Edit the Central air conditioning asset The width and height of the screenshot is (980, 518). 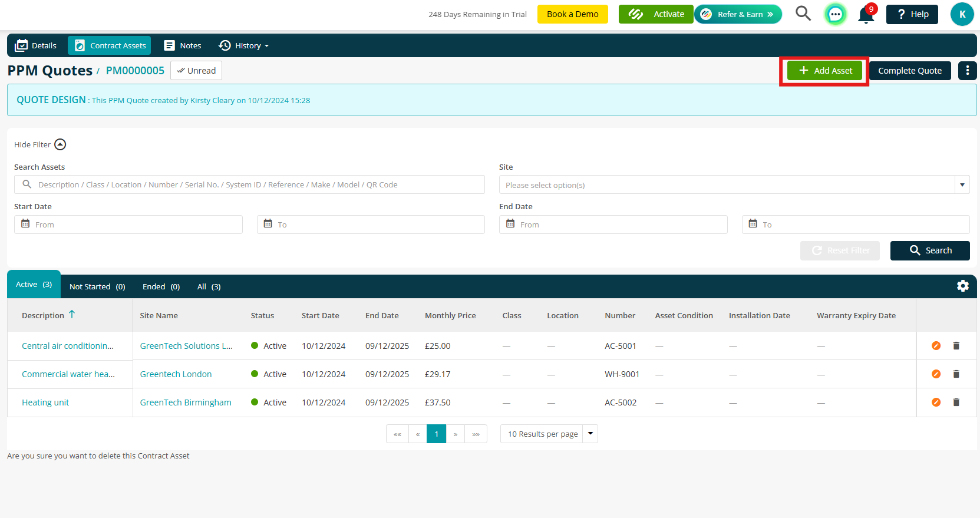tap(936, 346)
